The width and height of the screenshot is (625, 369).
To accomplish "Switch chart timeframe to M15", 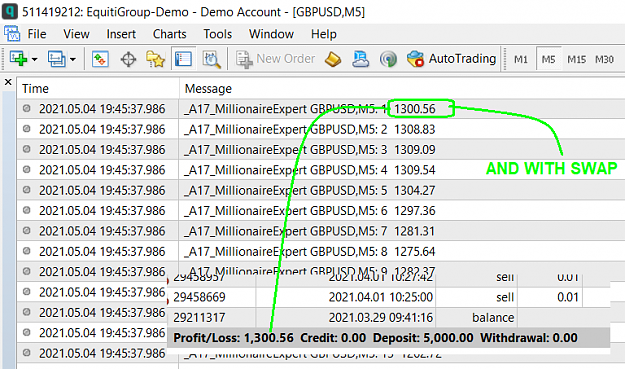I will click(x=576, y=59).
